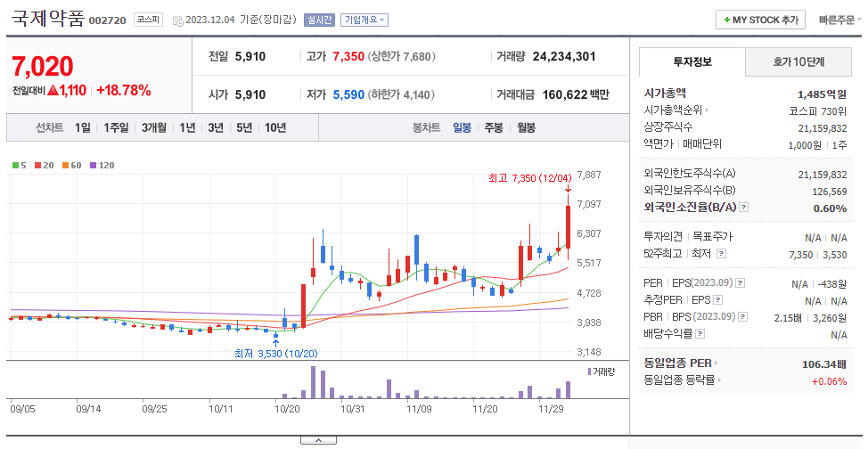Select the 일봉 candle chart
This screenshot has width=868, height=449.
coord(462,128)
